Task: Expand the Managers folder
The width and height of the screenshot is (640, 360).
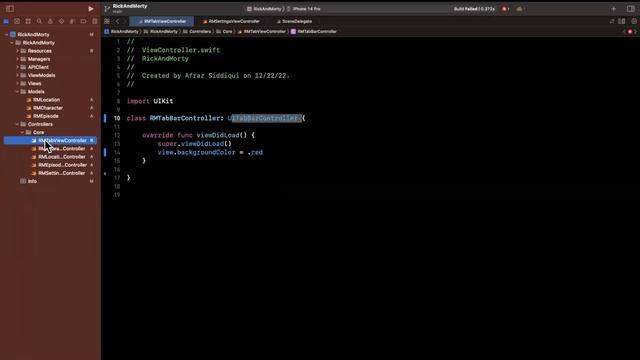Action: click(x=17, y=59)
